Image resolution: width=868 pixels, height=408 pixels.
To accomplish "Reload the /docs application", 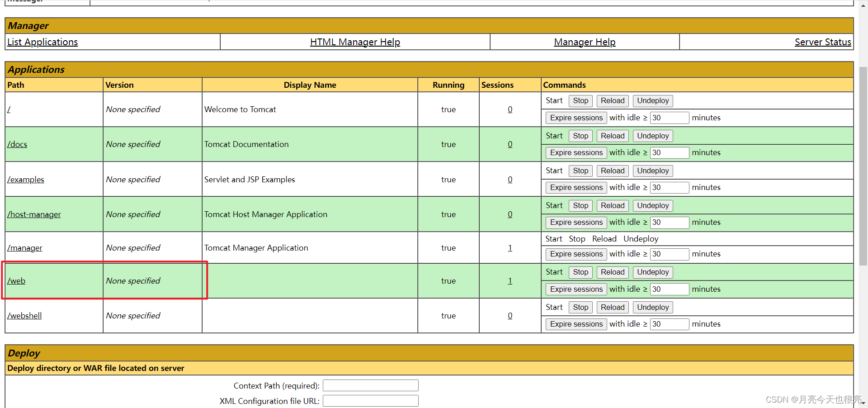I will [x=613, y=136].
